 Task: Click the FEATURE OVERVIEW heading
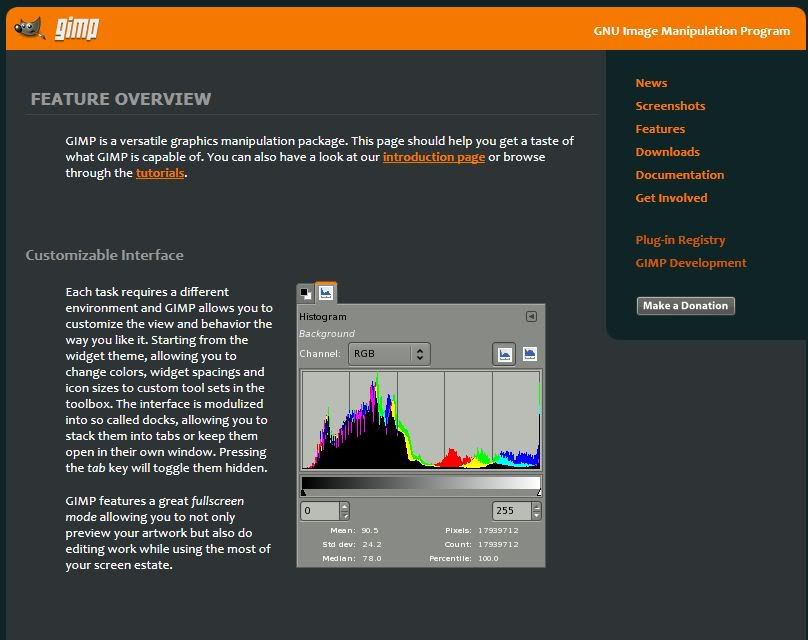pos(121,99)
